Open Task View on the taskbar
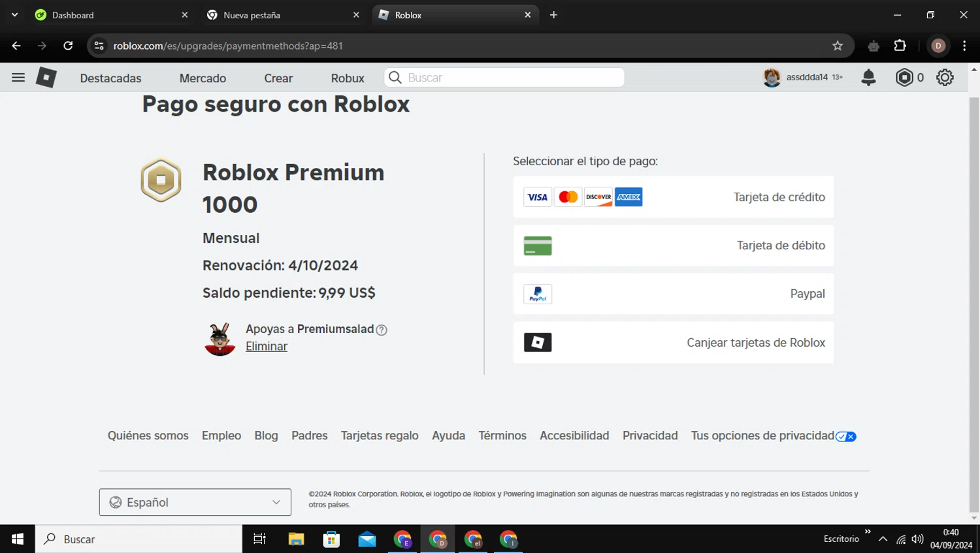980x553 pixels. [x=259, y=539]
